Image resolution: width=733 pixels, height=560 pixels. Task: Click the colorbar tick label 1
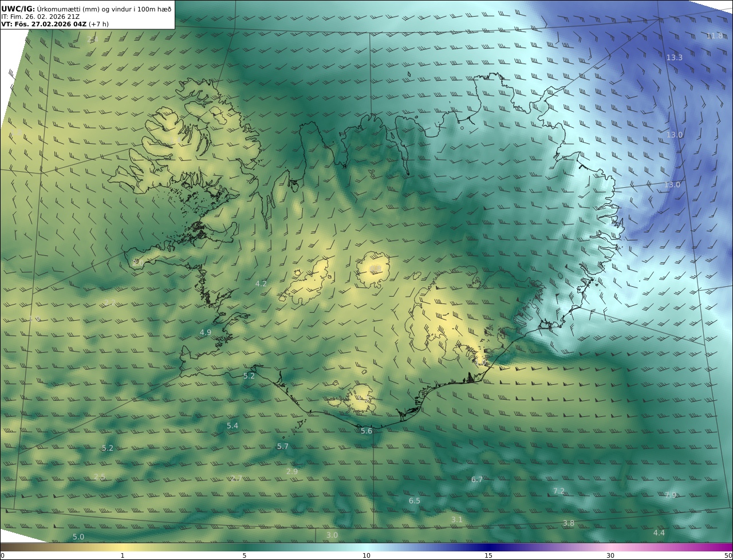122,556
